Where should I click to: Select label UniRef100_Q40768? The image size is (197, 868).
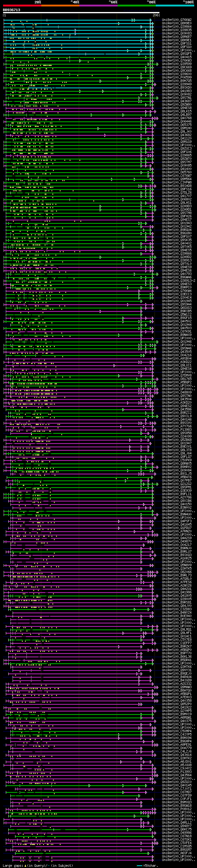point(177,118)
